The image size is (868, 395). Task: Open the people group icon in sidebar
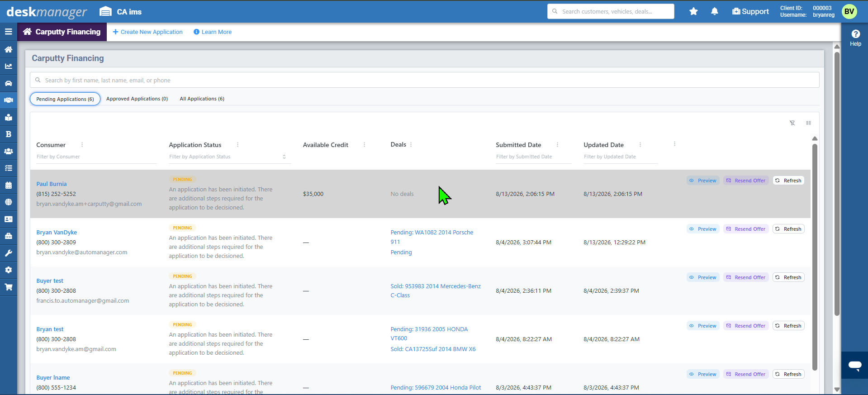click(8, 151)
